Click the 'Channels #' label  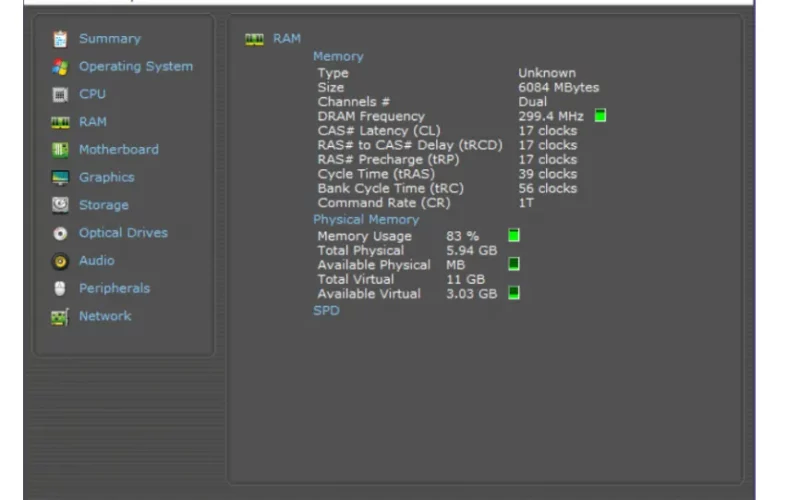point(353,102)
